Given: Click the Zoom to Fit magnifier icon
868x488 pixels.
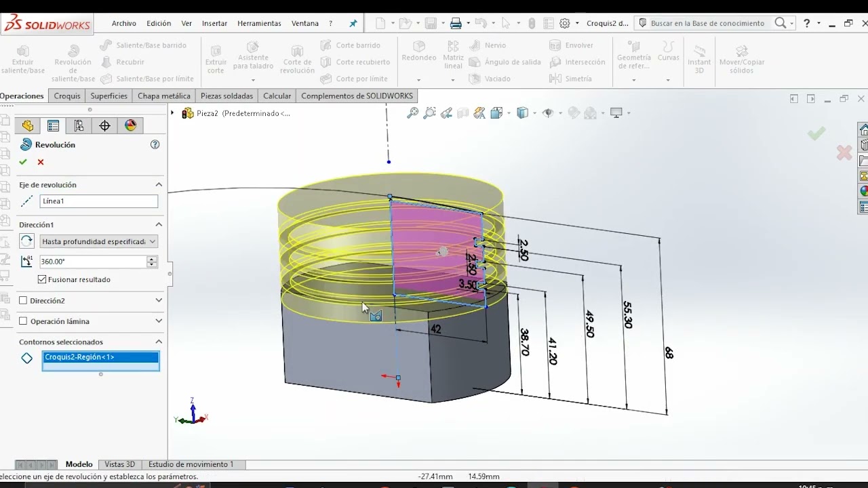Looking at the screenshot, I should [412, 113].
